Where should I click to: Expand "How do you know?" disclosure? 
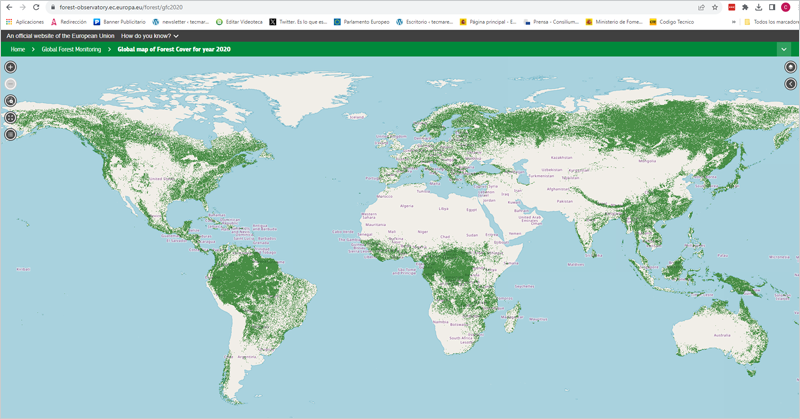click(150, 36)
